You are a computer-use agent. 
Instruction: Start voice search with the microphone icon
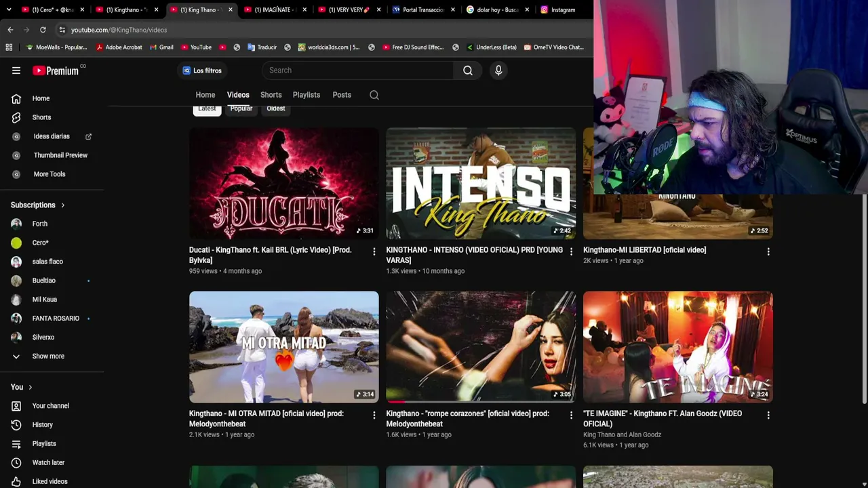498,70
